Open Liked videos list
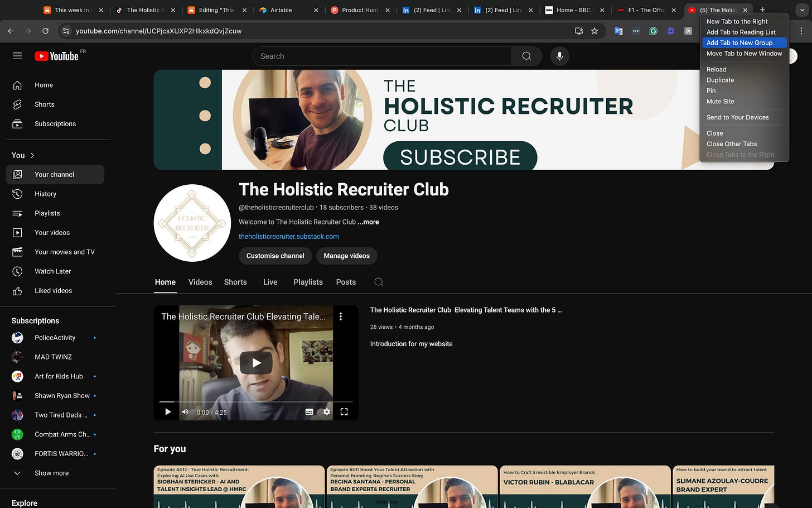Viewport: 812px width, 508px height. coord(55,291)
